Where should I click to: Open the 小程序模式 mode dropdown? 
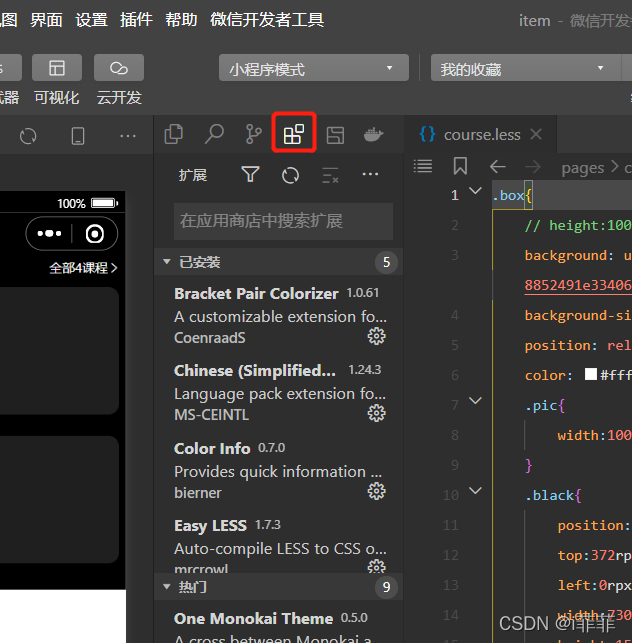[314, 68]
